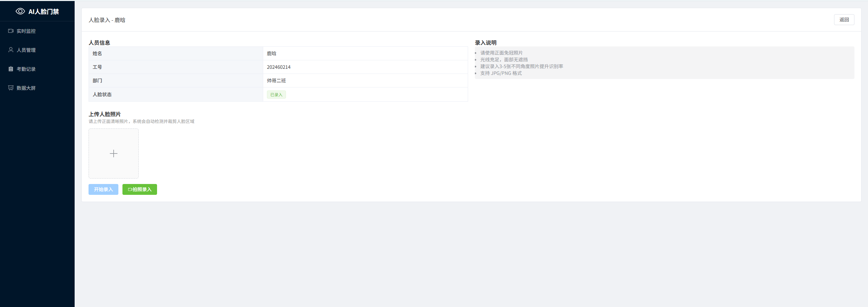Image resolution: width=868 pixels, height=307 pixels.
Task: Click the 部门 label cell
Action: (x=176, y=81)
